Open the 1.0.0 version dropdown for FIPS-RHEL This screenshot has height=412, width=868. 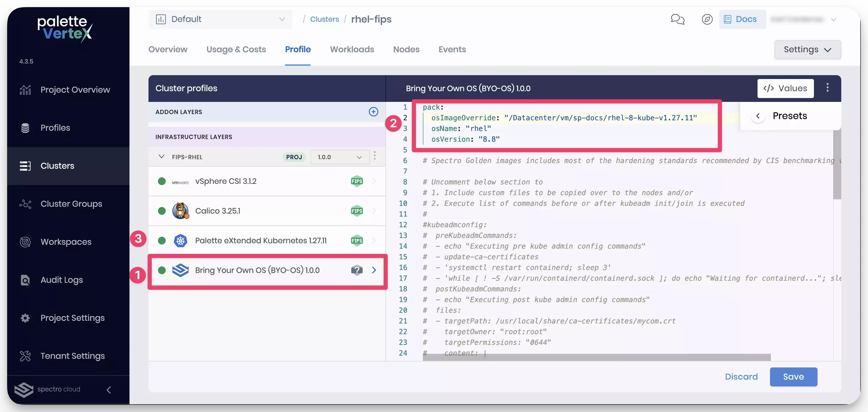[339, 157]
